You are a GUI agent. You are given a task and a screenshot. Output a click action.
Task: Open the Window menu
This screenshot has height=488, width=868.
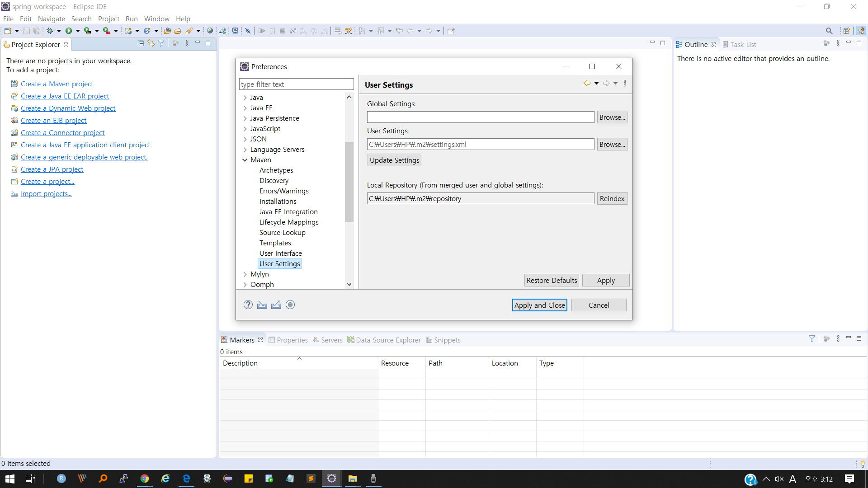pos(156,19)
